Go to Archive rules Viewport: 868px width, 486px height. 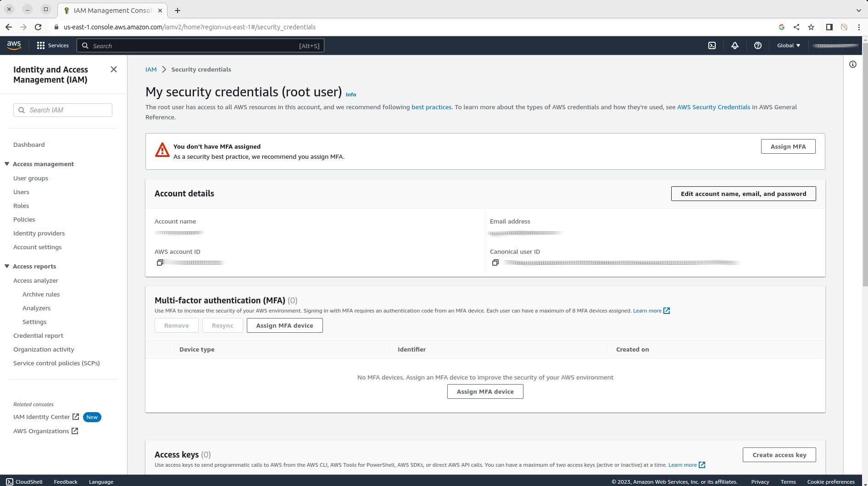(x=41, y=294)
